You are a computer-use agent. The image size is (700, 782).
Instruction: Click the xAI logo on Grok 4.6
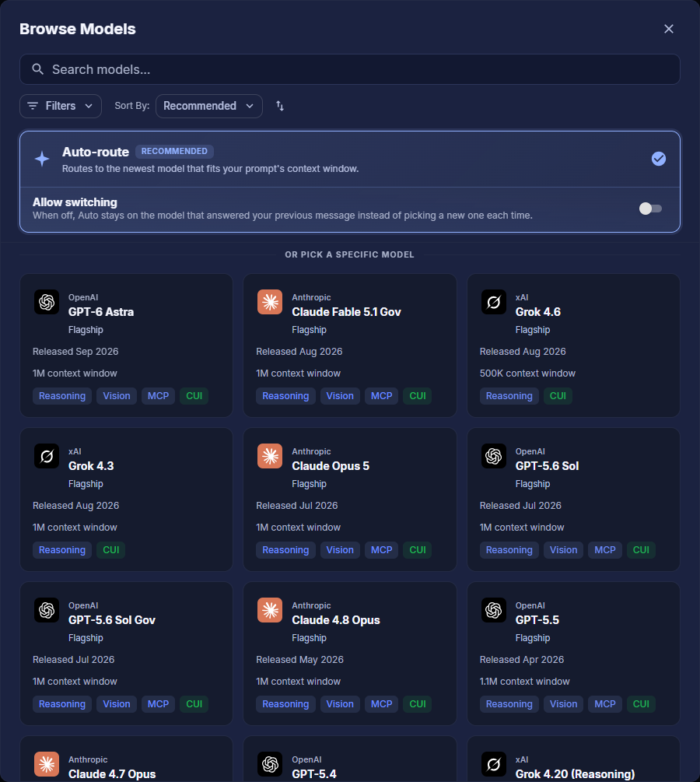point(494,302)
